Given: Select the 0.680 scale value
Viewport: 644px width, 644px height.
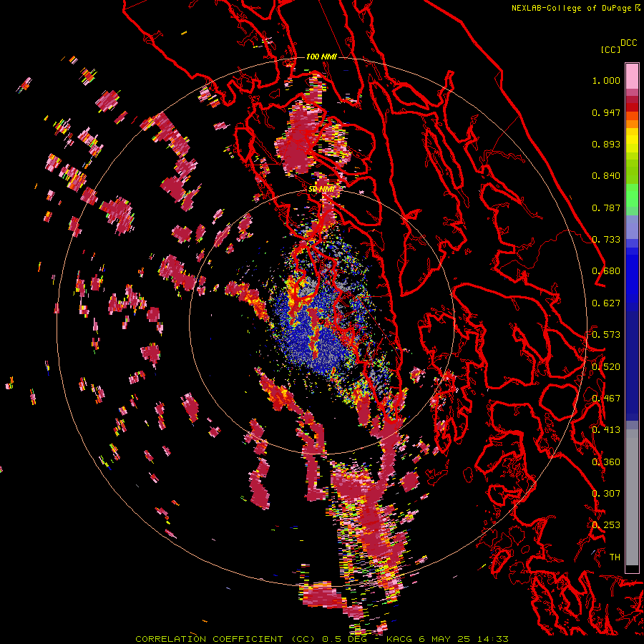Looking at the screenshot, I should (606, 271).
